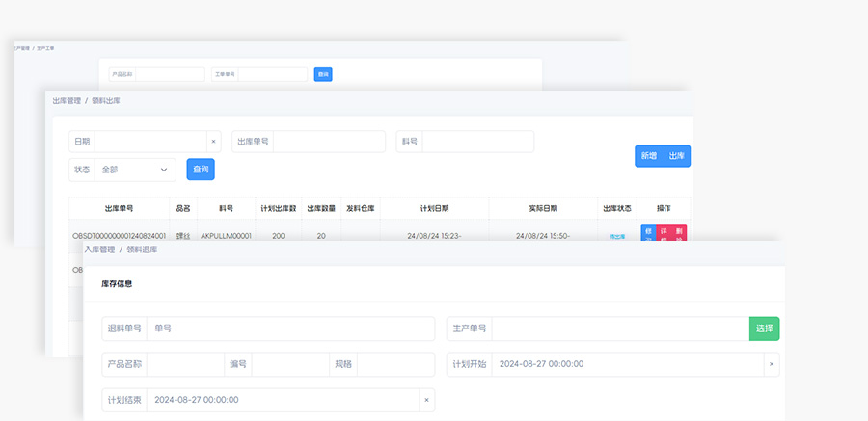The image size is (868, 421).
Task: Click the small 查询 button in top window
Action: 323,74
